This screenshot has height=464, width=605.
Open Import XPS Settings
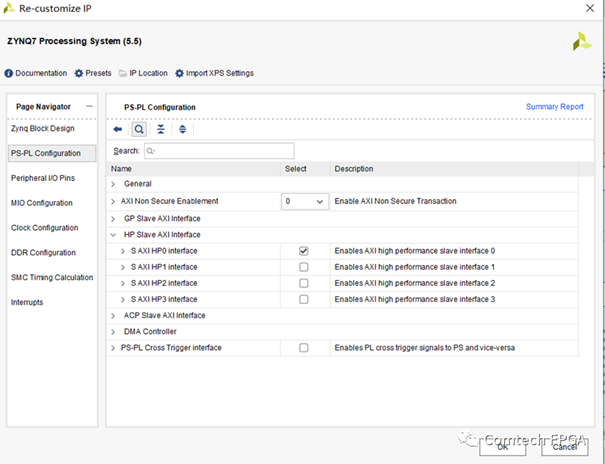coord(214,73)
